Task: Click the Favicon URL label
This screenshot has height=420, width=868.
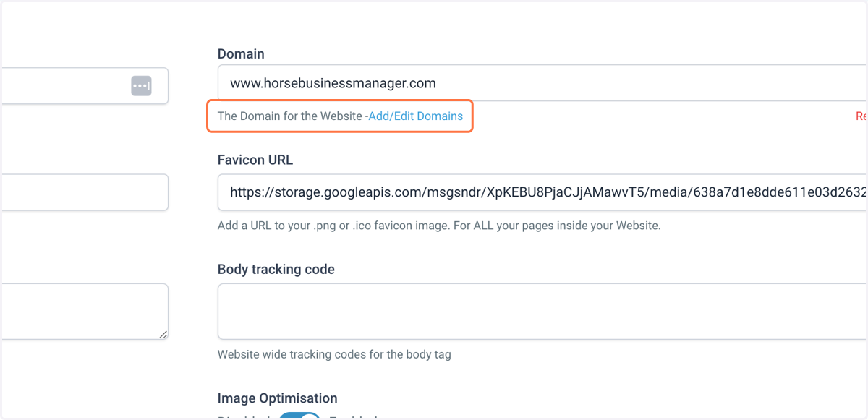Action: 255,160
